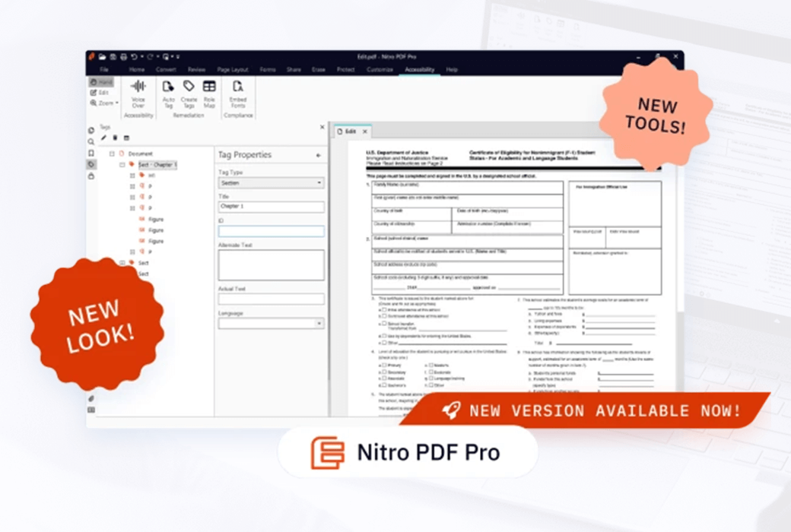Select the Hand tool
This screenshot has height=532, width=791.
[103, 82]
